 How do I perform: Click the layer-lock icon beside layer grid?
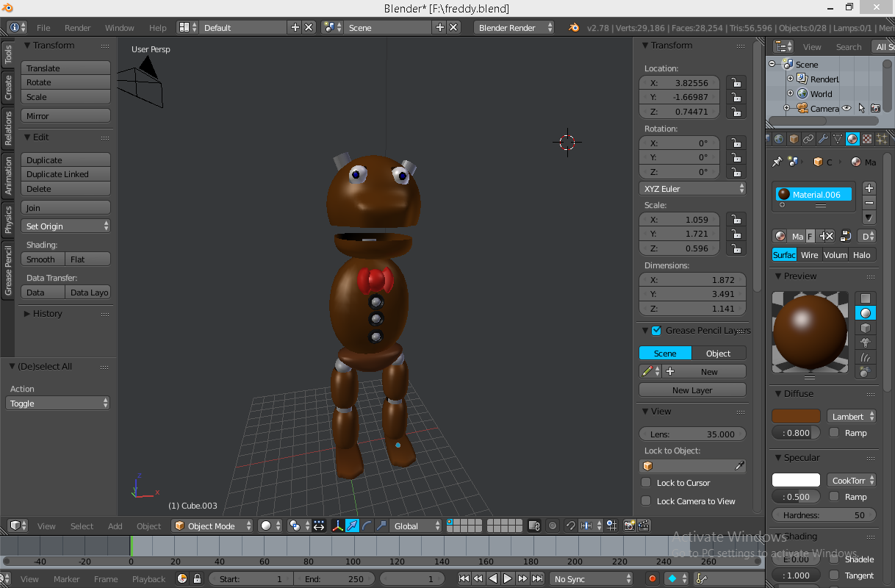point(535,526)
